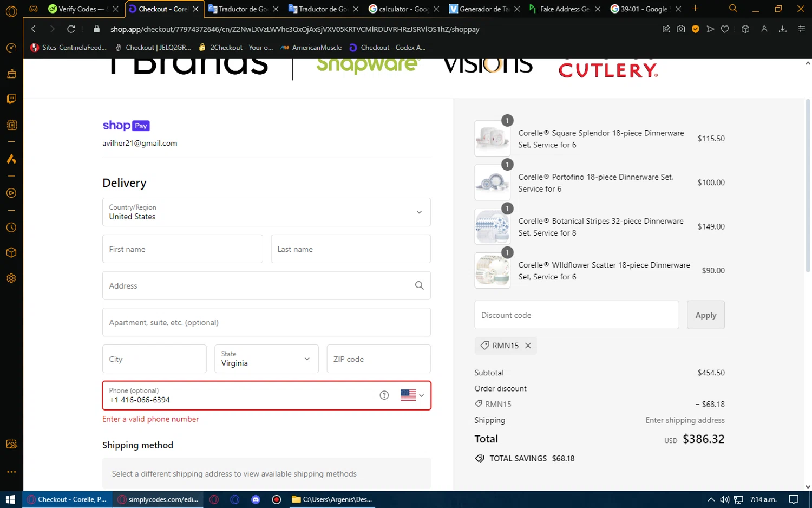Open the C:\Users\Argenis folder taskbar item
The width and height of the screenshot is (812, 508).
point(331,499)
